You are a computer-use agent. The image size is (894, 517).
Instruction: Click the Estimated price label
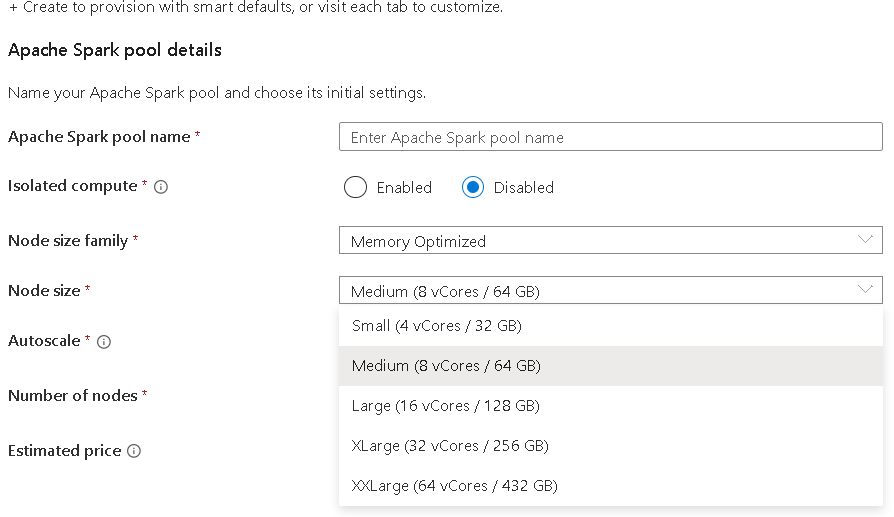point(64,451)
